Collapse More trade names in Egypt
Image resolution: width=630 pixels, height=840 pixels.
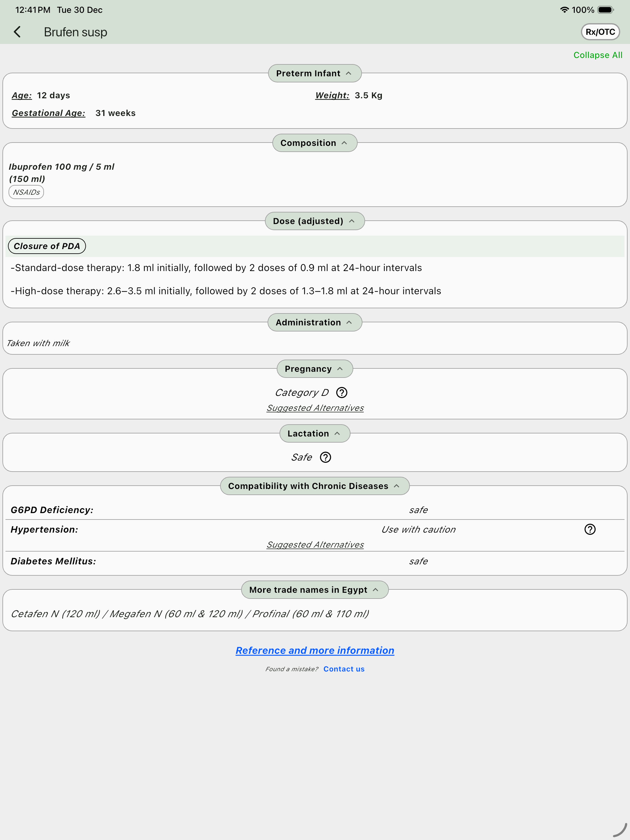coord(314,589)
